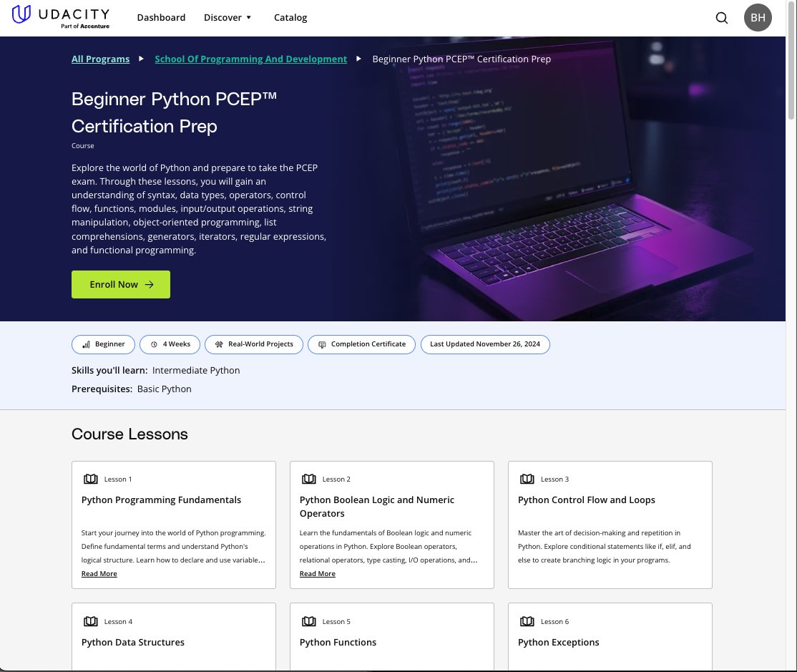
Task: Open the Python Control Flow and Loops card
Action: click(x=610, y=525)
